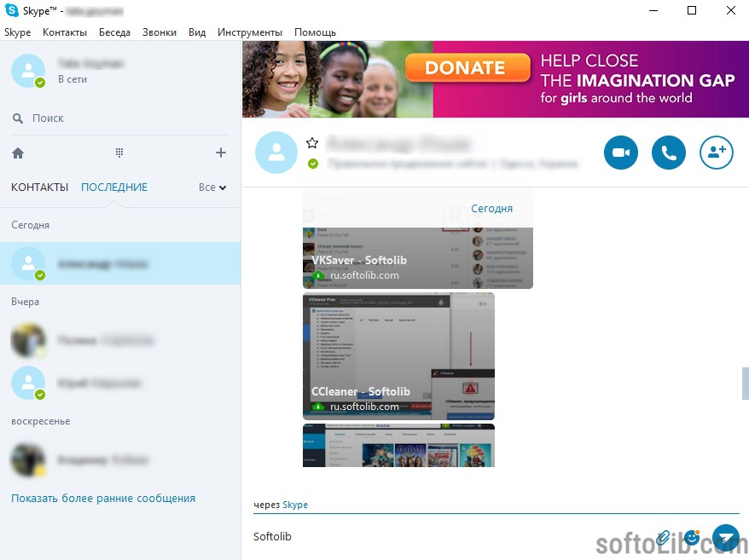
Task: Open the 'Help close the imagination gap' ad
Action: (496, 79)
